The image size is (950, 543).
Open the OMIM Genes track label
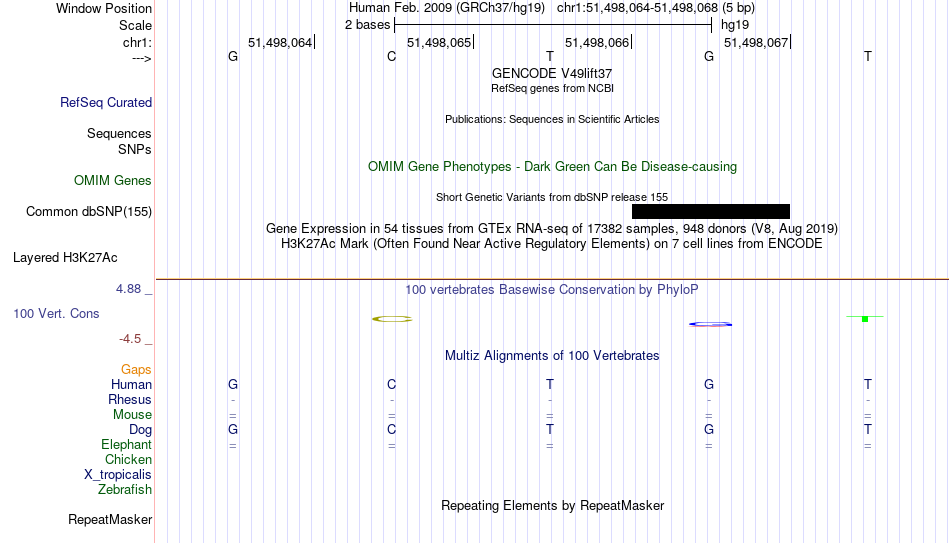coord(112,181)
